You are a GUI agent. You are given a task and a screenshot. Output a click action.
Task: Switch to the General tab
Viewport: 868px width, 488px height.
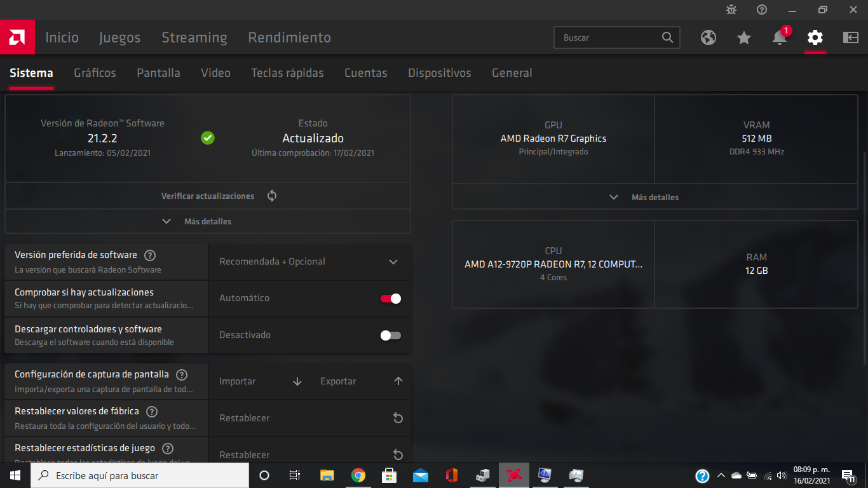coord(512,73)
